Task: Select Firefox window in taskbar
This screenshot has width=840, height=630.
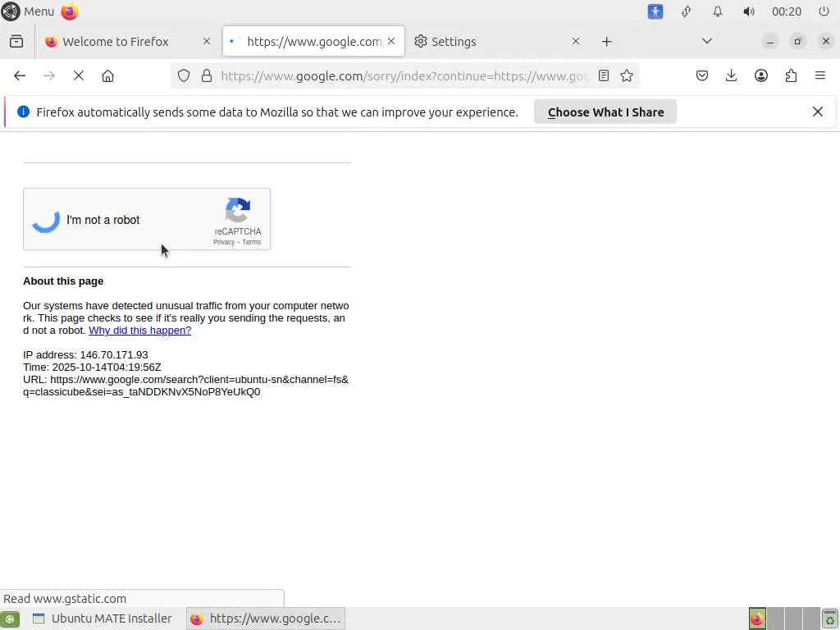Action: click(267, 619)
